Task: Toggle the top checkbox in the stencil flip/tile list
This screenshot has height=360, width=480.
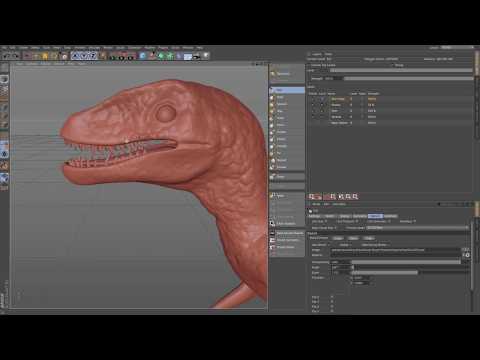Action: pyautogui.click(x=332, y=296)
